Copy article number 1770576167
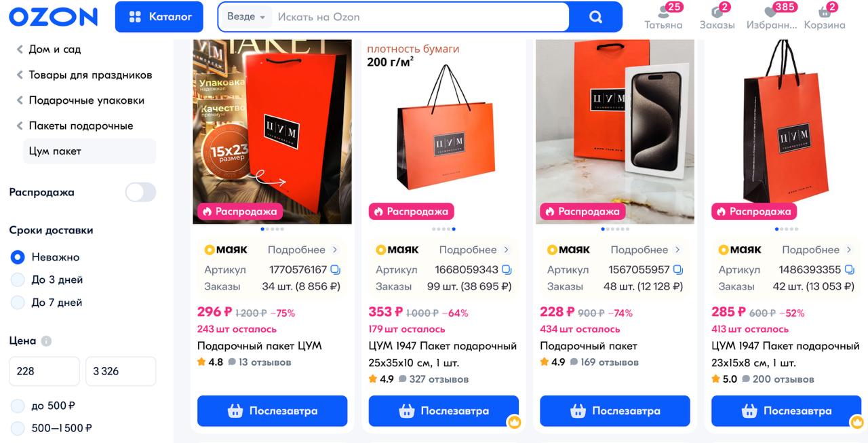Screen dimensions: 868x443 coord(335,269)
